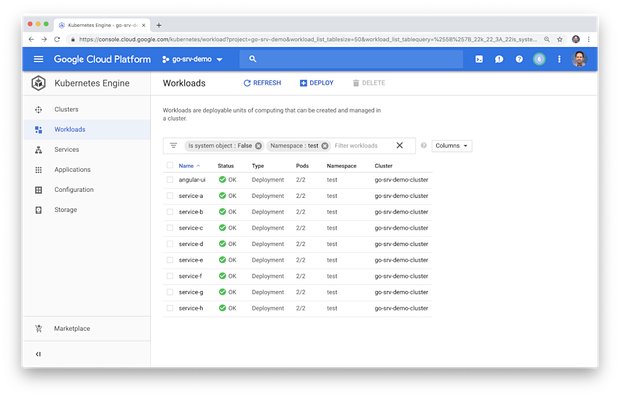Viewport: 620px width, 397px height.
Task: Click the Clusters sidebar icon
Action: tap(38, 110)
